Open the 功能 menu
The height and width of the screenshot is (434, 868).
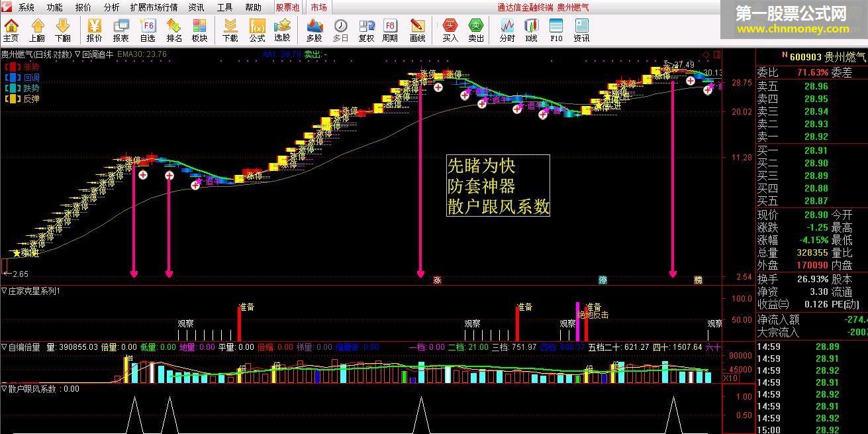[x=55, y=7]
